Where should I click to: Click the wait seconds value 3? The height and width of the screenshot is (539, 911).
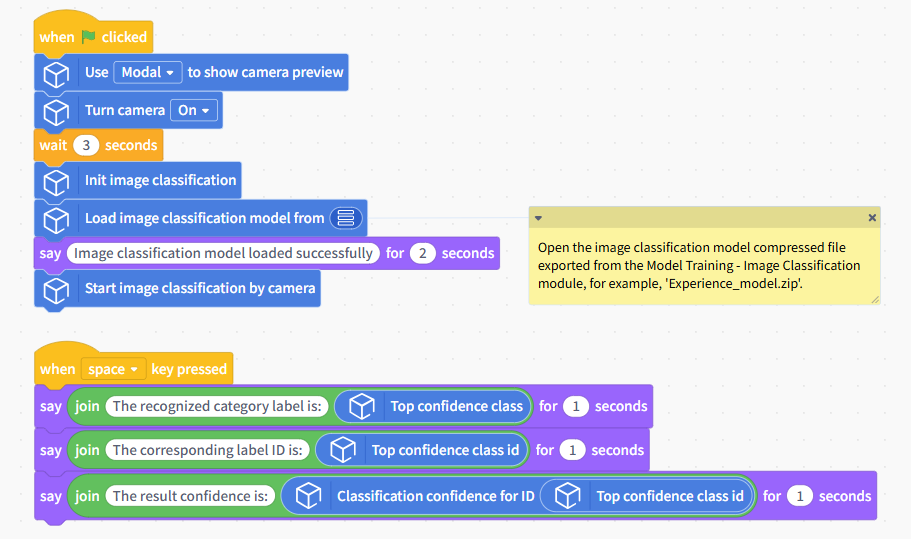[86, 145]
